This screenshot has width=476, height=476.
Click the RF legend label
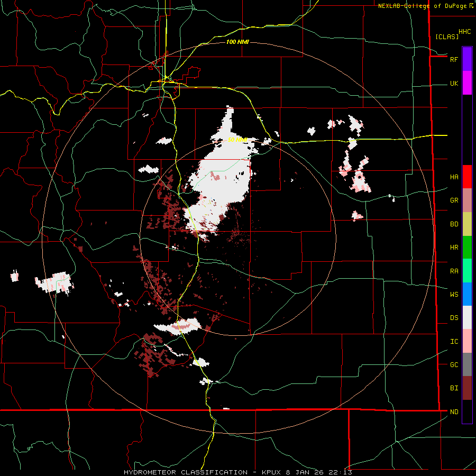pyautogui.click(x=454, y=59)
